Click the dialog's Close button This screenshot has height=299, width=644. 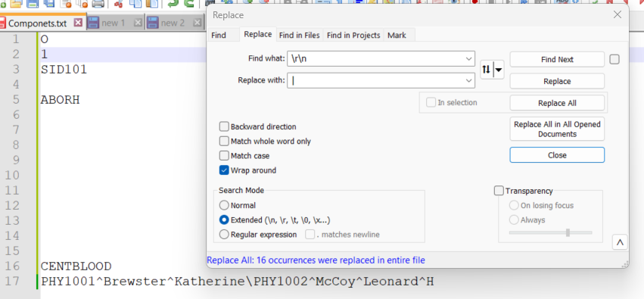pyautogui.click(x=557, y=155)
